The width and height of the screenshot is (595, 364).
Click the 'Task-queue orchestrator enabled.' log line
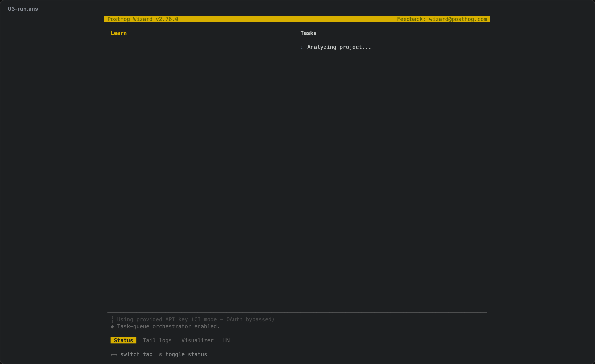click(x=168, y=326)
